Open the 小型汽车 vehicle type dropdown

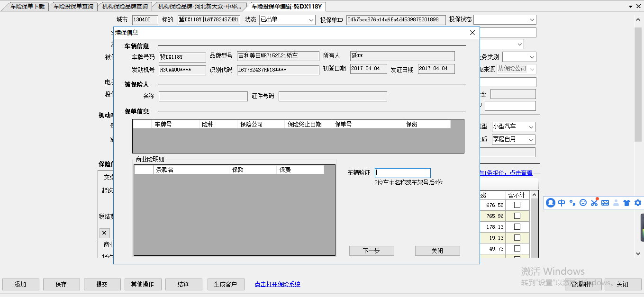(514, 127)
